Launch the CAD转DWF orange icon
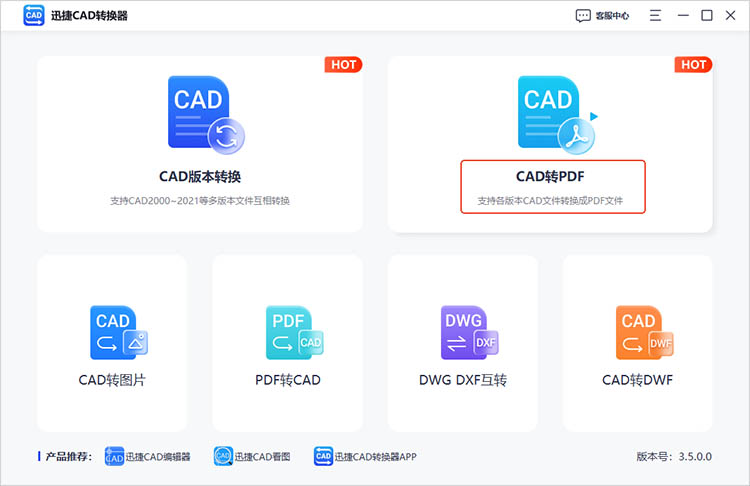Image resolution: width=750 pixels, height=486 pixels. [x=644, y=332]
